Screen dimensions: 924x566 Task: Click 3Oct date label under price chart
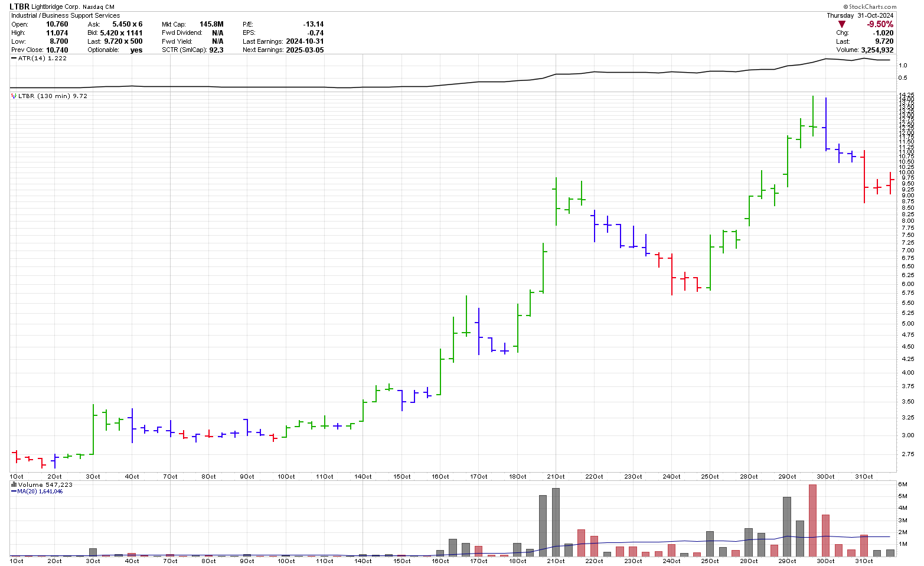(x=93, y=477)
